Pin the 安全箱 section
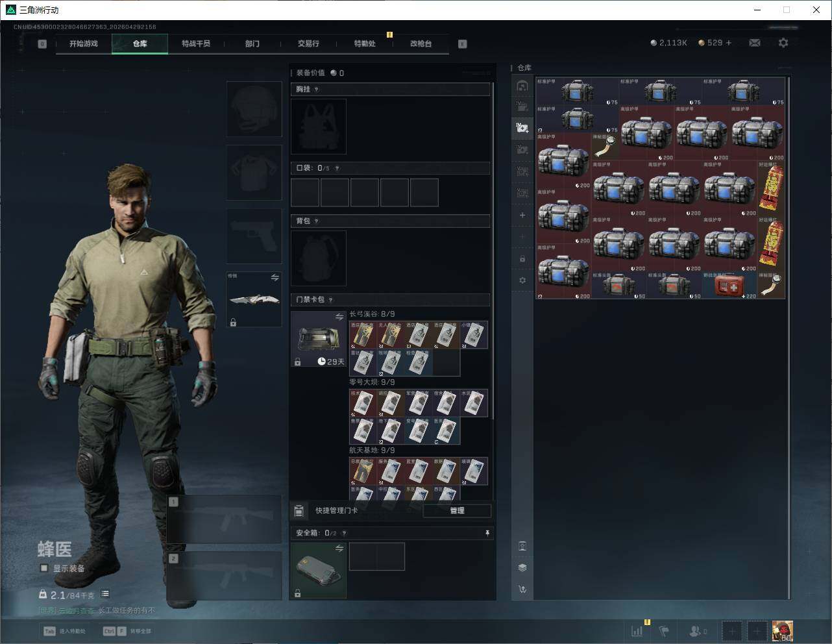The height and width of the screenshot is (644, 832). coord(487,533)
